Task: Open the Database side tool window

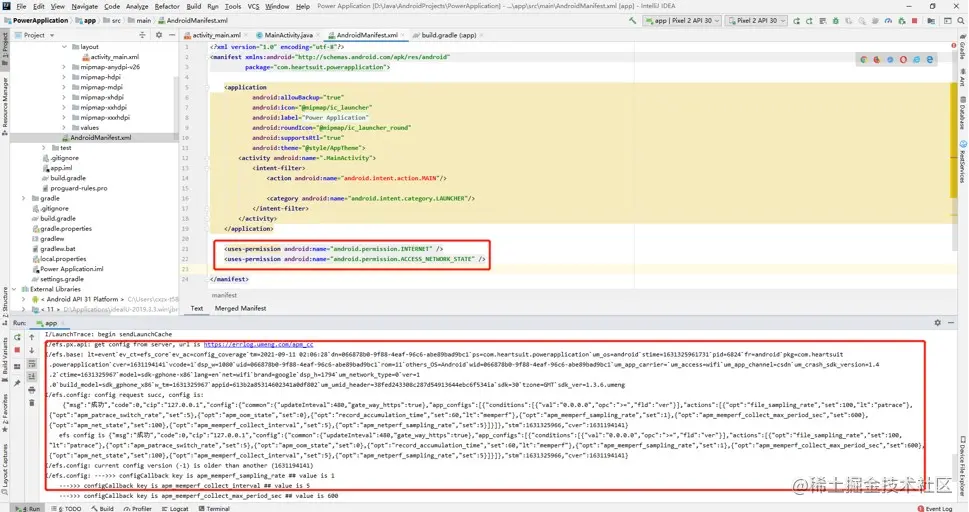Action: click(x=963, y=113)
